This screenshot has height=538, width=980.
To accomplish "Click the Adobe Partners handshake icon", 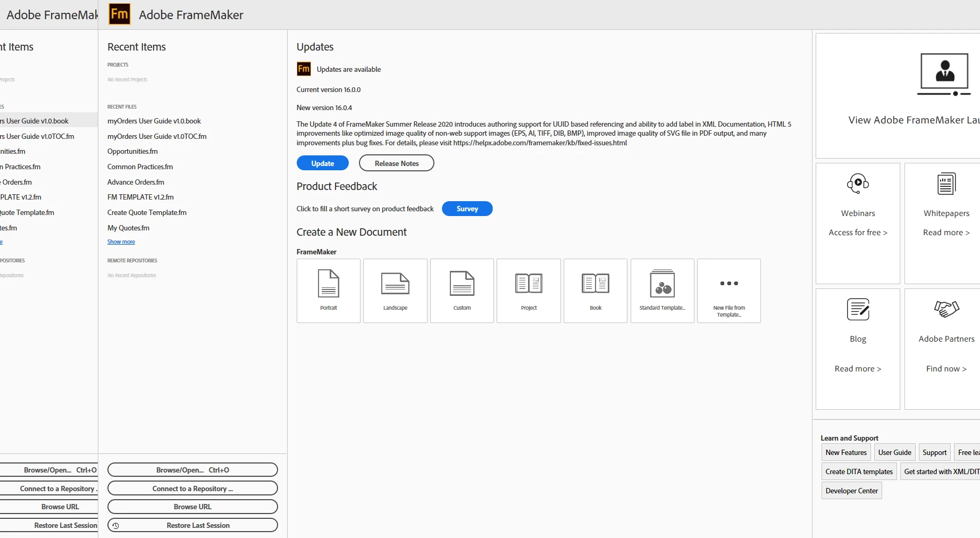I will click(947, 309).
